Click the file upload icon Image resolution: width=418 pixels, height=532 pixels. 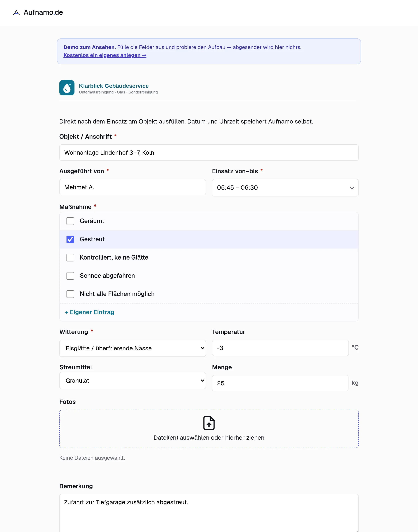[209, 423]
